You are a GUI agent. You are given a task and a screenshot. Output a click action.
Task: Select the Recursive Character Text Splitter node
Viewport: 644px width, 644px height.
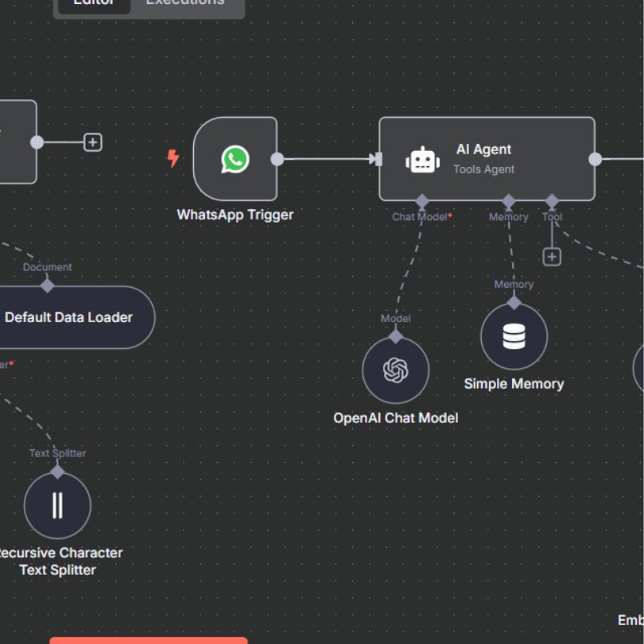pos(57,506)
